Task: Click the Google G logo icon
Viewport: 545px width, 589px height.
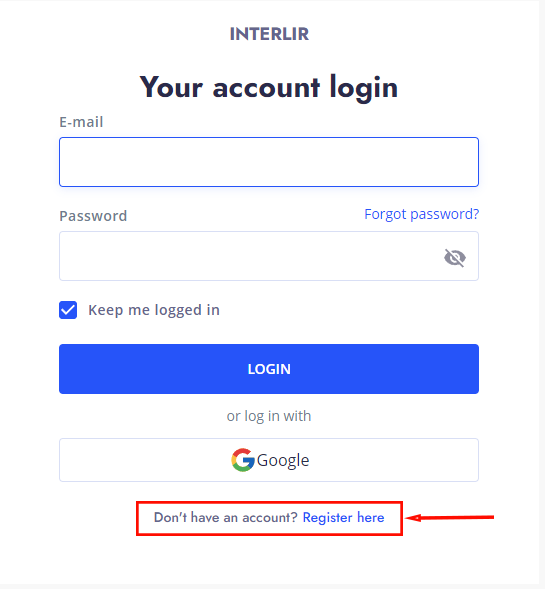Action: coord(243,460)
